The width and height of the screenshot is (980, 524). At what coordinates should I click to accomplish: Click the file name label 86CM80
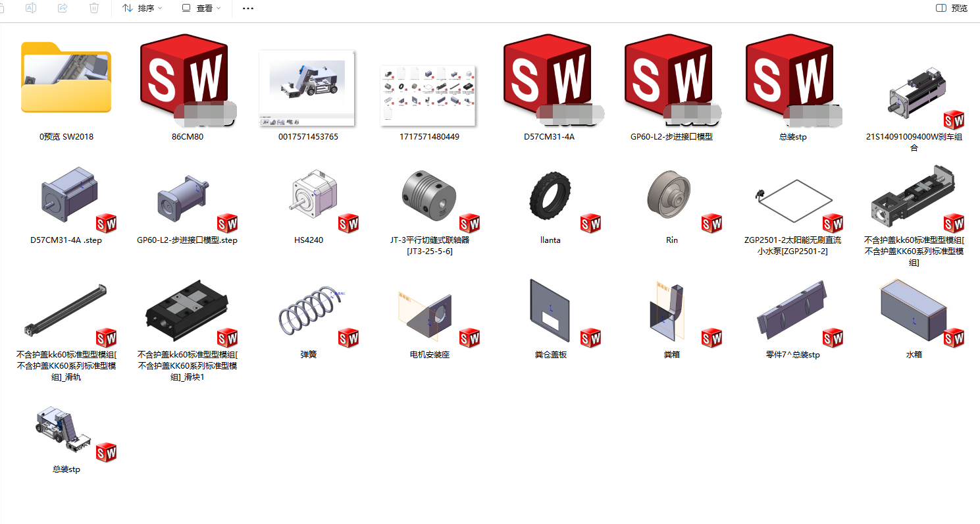click(x=187, y=137)
